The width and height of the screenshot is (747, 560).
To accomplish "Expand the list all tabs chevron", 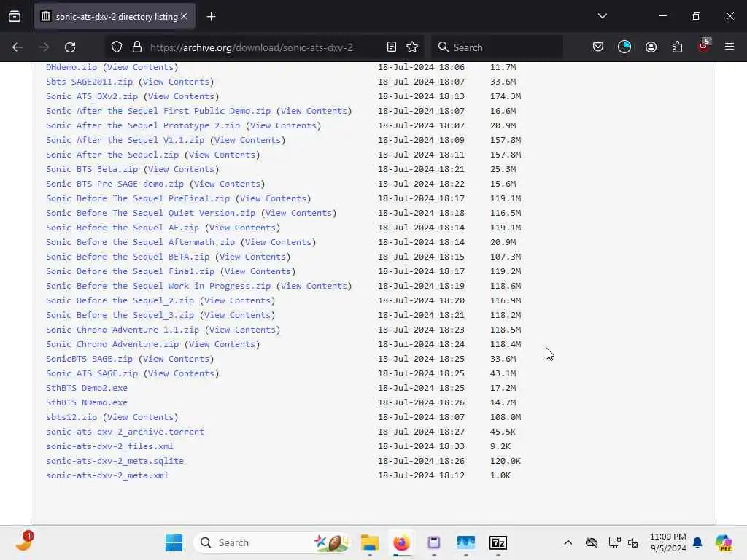I will 603,16.
